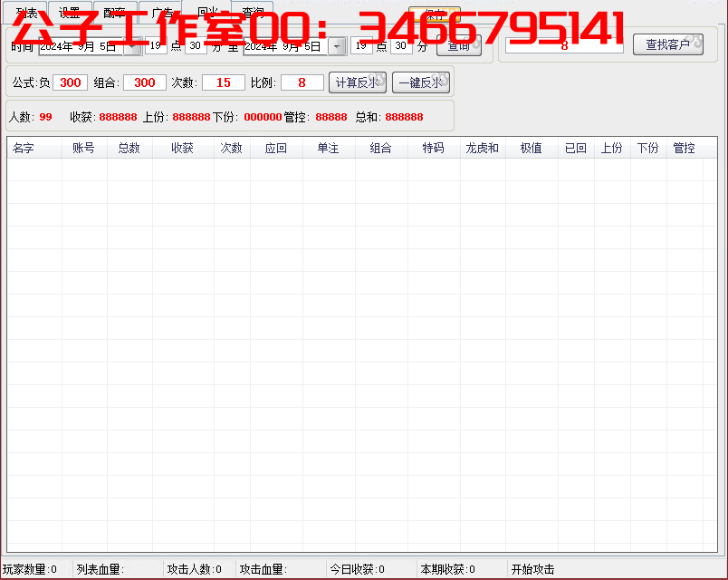Image resolution: width=728 pixels, height=580 pixels.
Task: Switch to the 列表 tab
Action: [26, 13]
